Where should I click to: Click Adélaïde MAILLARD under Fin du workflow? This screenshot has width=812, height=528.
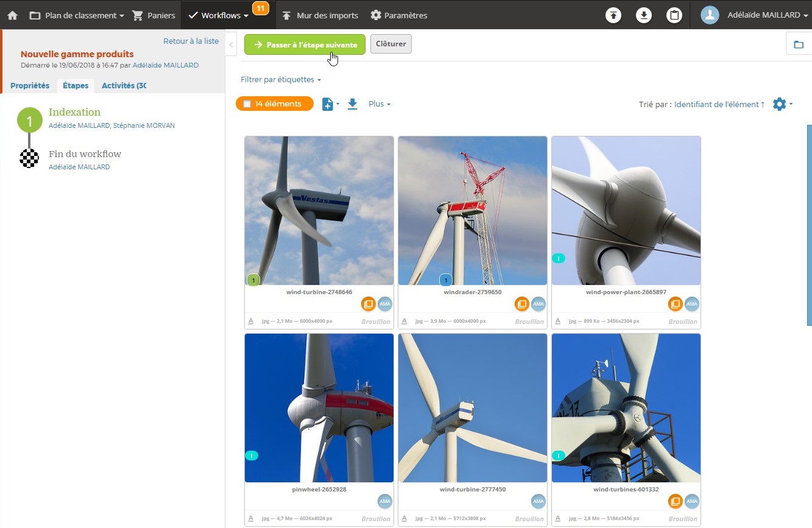point(79,167)
